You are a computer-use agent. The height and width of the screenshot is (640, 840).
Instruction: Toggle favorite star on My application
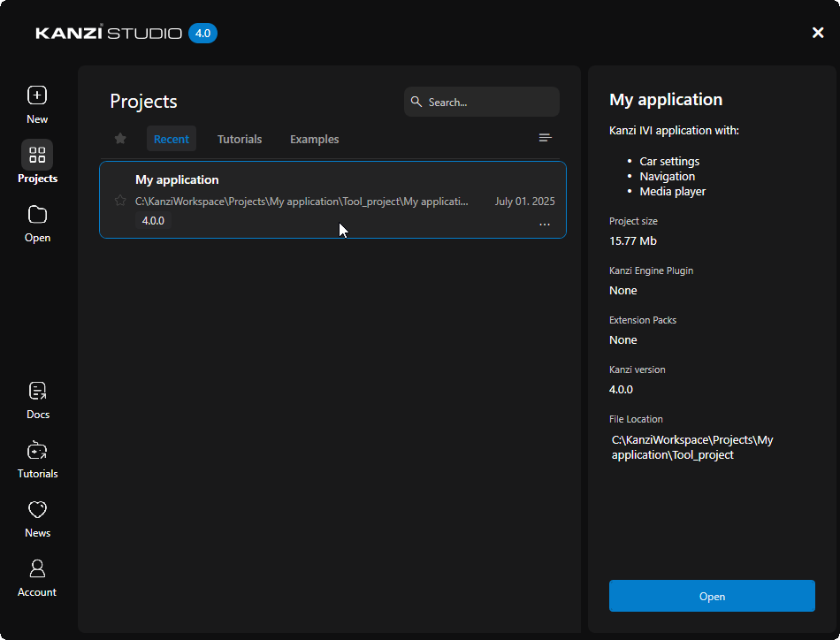[120, 201]
